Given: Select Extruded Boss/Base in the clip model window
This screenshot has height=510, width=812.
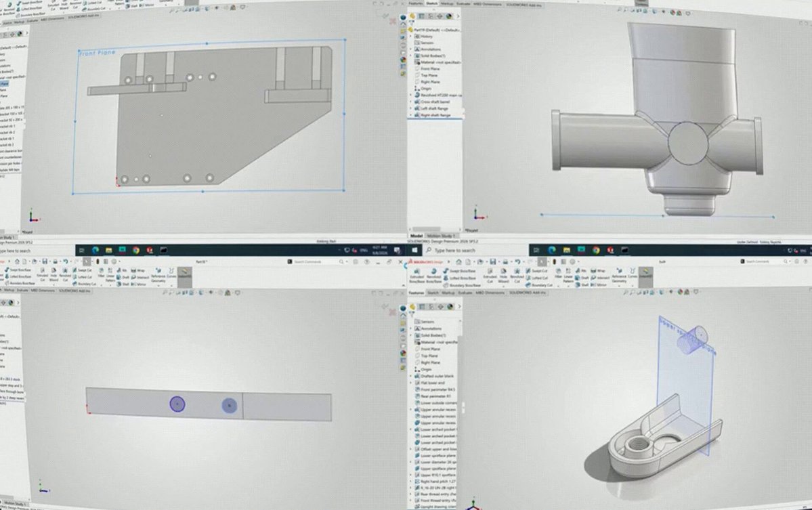Looking at the screenshot, I should (417, 276).
